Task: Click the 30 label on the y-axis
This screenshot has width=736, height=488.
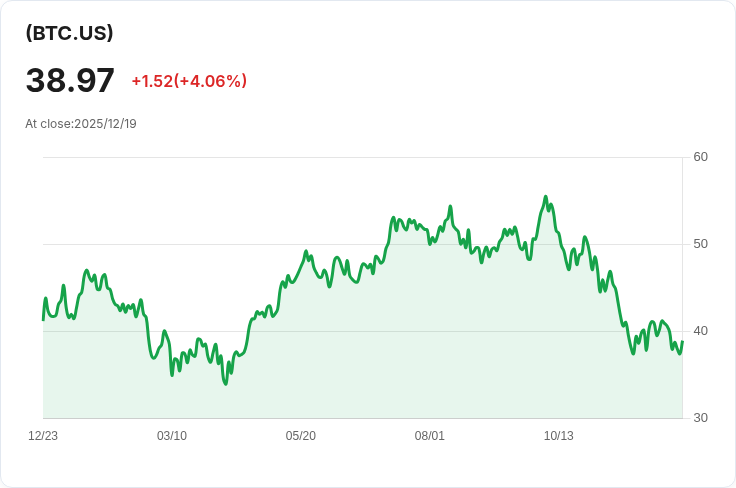Action: pos(700,418)
